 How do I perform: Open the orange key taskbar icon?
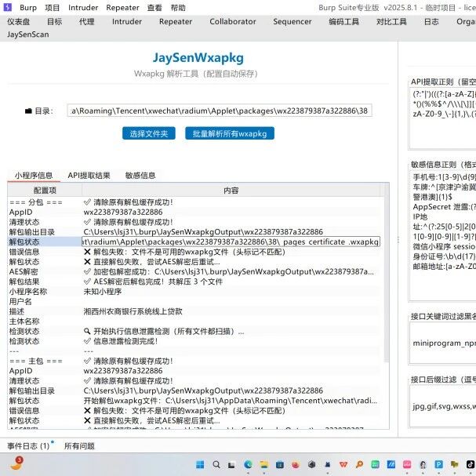[359, 464]
